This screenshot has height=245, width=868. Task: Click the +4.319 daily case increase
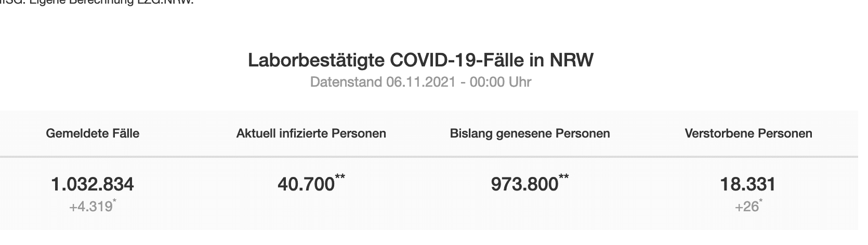(x=90, y=207)
